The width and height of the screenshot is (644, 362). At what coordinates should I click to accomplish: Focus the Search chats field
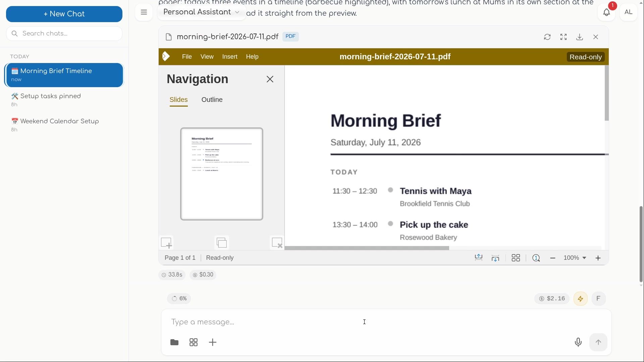click(64, 34)
